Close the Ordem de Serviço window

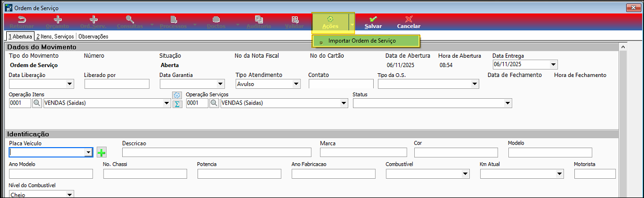click(x=633, y=7)
